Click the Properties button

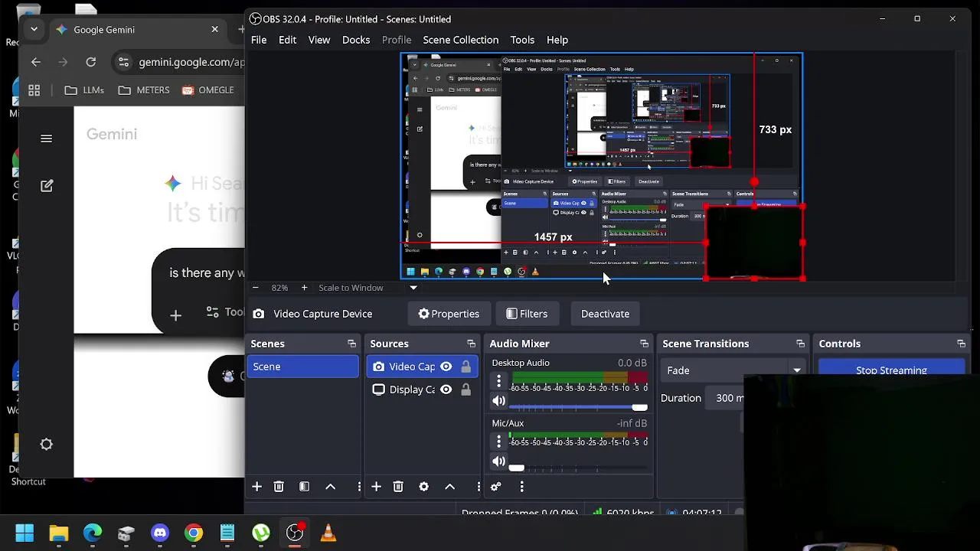coord(449,314)
